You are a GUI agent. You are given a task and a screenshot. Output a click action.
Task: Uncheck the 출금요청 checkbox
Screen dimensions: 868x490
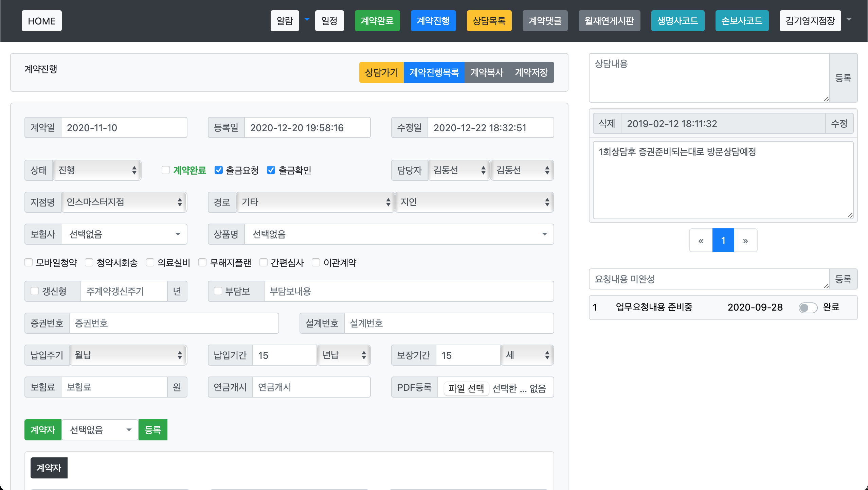[x=219, y=170]
